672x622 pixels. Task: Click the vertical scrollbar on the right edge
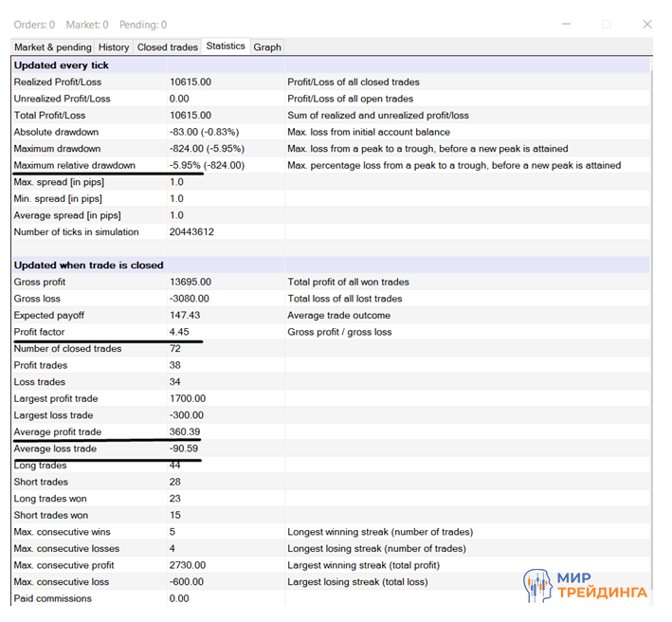(x=656, y=284)
